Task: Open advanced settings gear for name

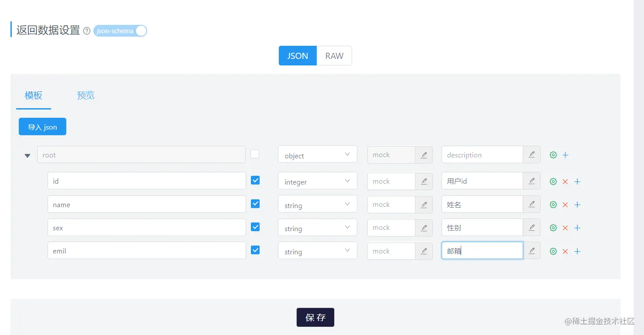Action: click(553, 205)
